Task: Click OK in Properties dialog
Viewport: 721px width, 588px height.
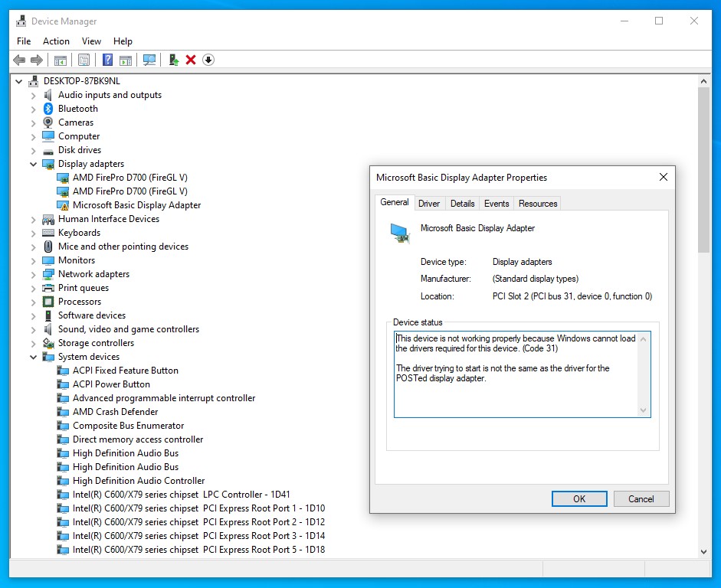Action: click(x=579, y=499)
